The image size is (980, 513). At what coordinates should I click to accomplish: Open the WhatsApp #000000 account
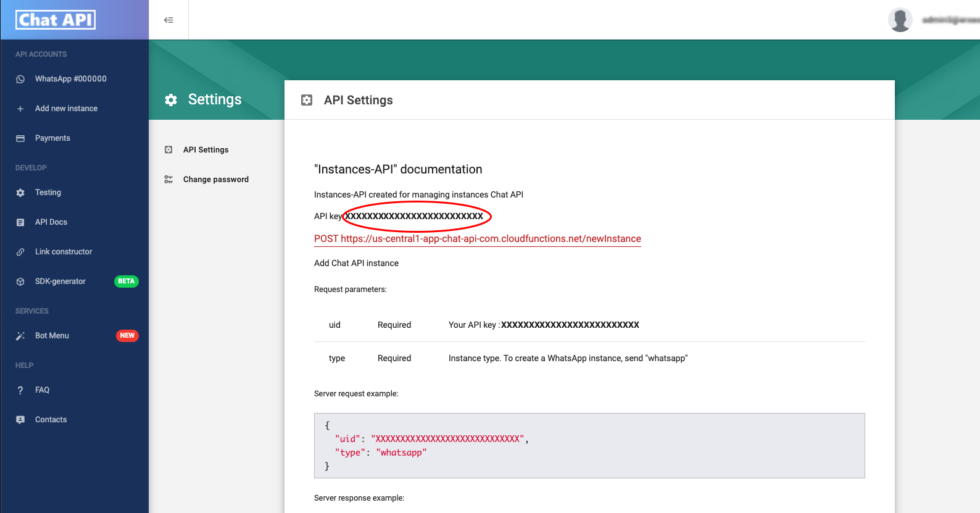tap(70, 79)
